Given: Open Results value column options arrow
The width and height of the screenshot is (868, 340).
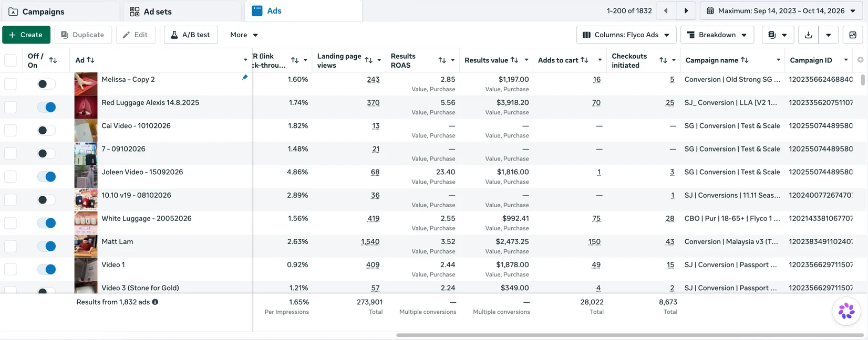Looking at the screenshot, I should 526,60.
